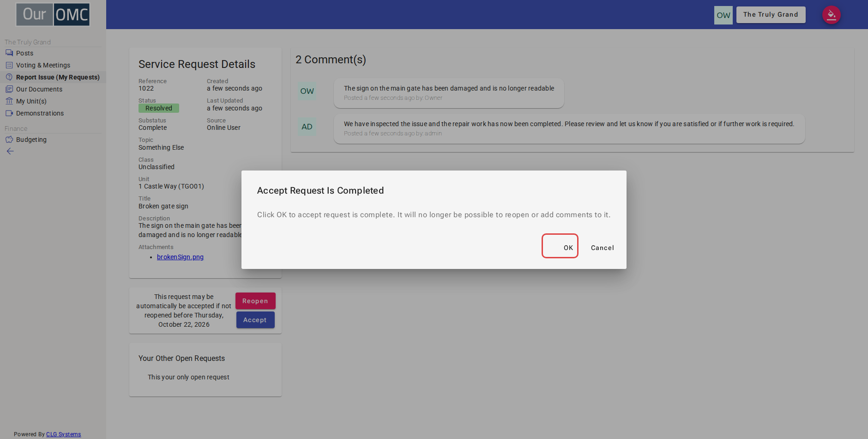The width and height of the screenshot is (868, 439).
Task: Open The Truly Grand selector button
Action: [x=771, y=15]
